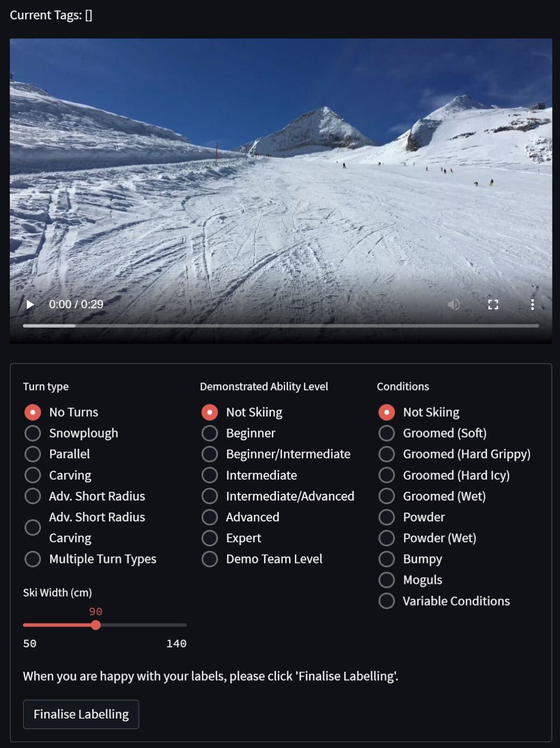560x748 pixels.
Task: Open the video in fullscreen
Action: click(x=493, y=305)
